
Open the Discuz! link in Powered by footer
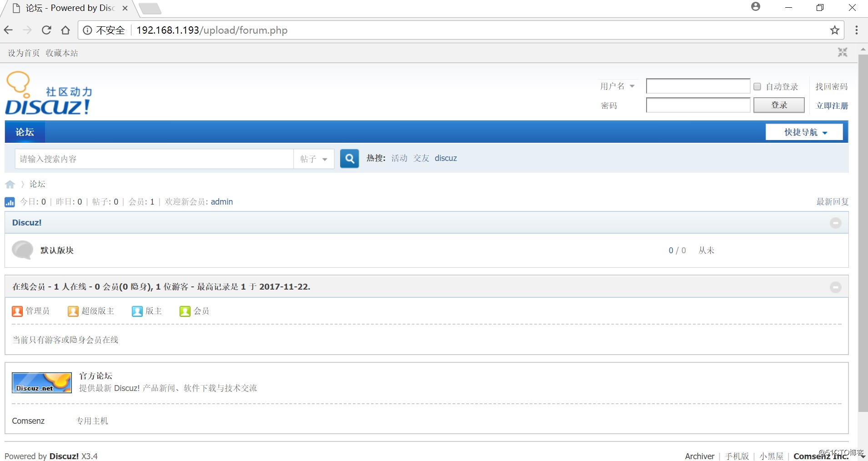(64, 456)
